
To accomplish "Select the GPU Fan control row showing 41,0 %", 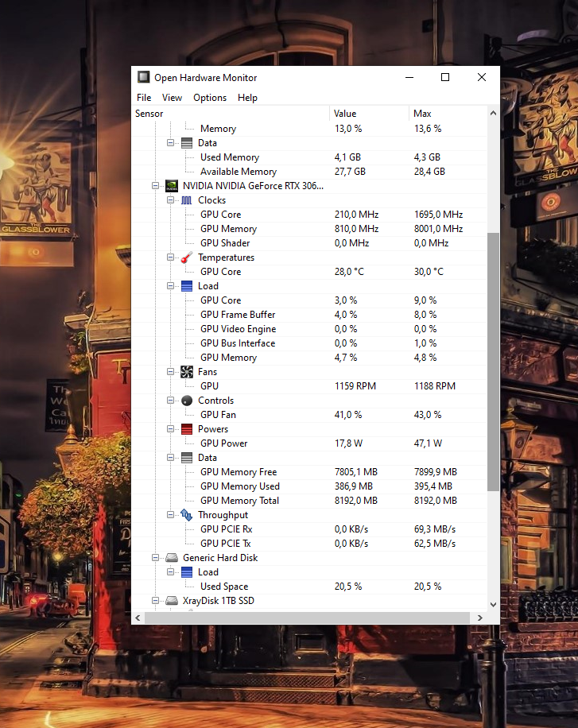I will click(309, 415).
